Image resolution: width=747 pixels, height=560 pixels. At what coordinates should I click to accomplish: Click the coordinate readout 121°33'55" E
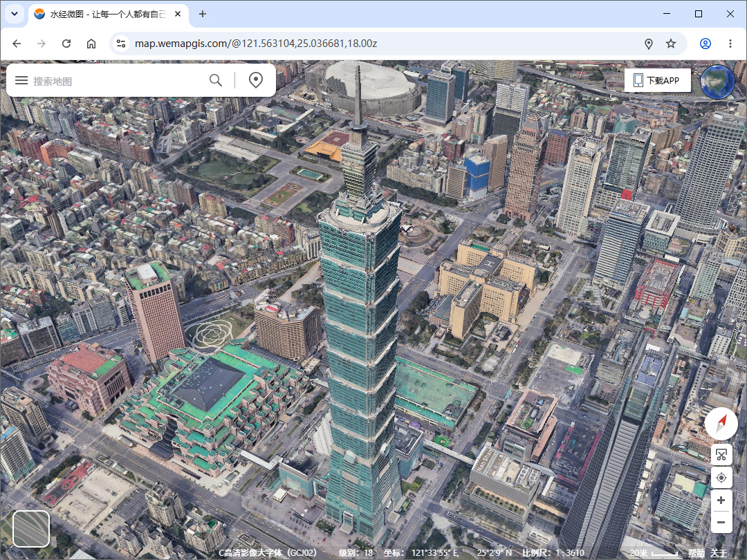[x=435, y=553]
